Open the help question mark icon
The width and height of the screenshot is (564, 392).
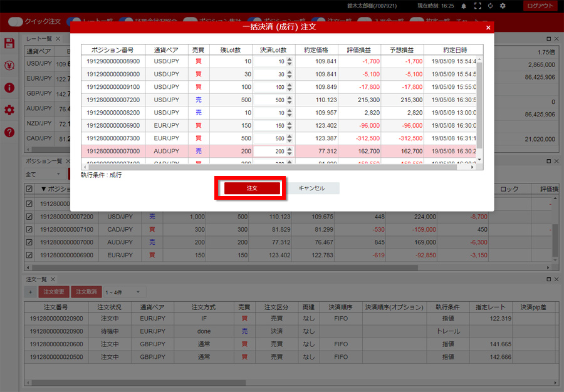point(9,132)
